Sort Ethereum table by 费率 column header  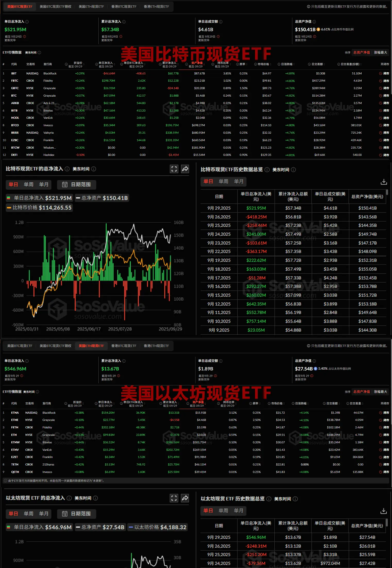coord(255,404)
